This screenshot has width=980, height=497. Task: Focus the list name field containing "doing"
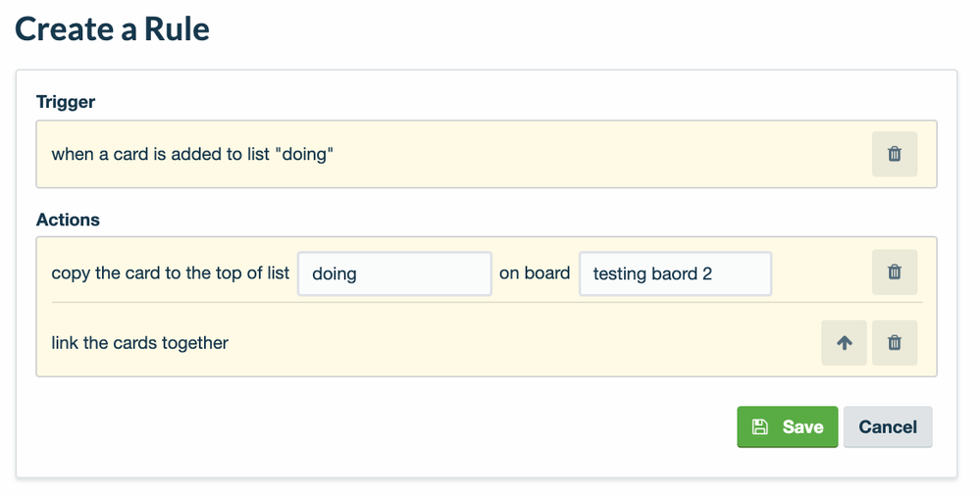(393, 274)
